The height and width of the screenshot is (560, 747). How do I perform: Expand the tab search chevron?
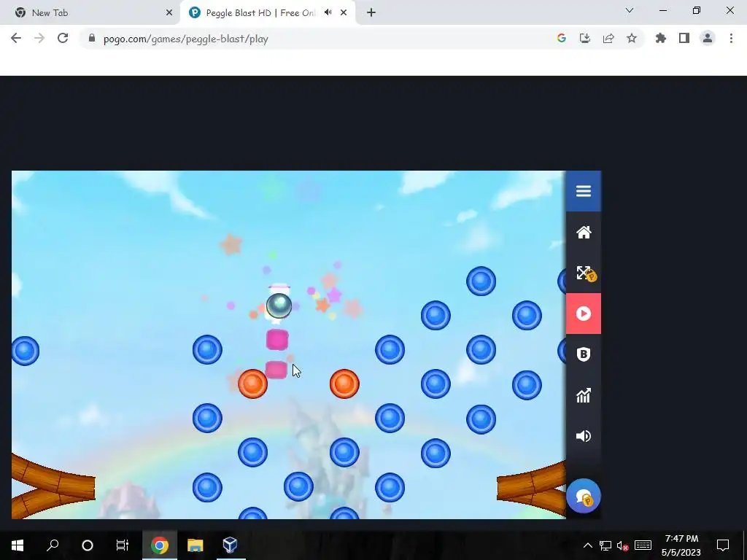(630, 10)
